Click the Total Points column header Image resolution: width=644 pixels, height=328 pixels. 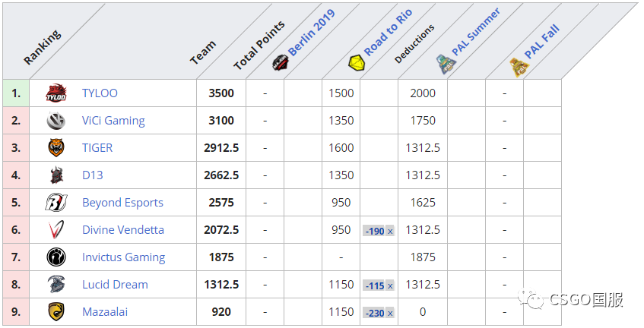(259, 46)
